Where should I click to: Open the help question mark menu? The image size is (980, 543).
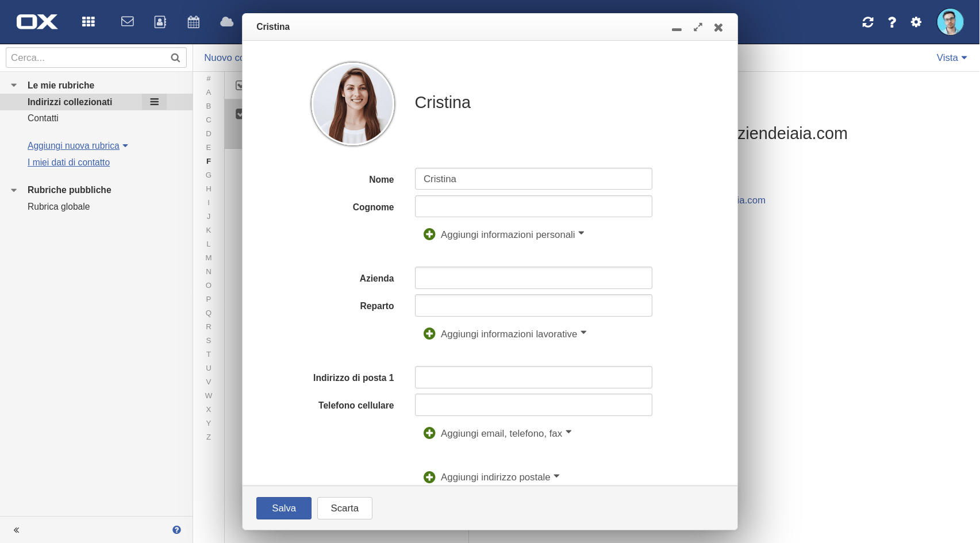coord(892,22)
